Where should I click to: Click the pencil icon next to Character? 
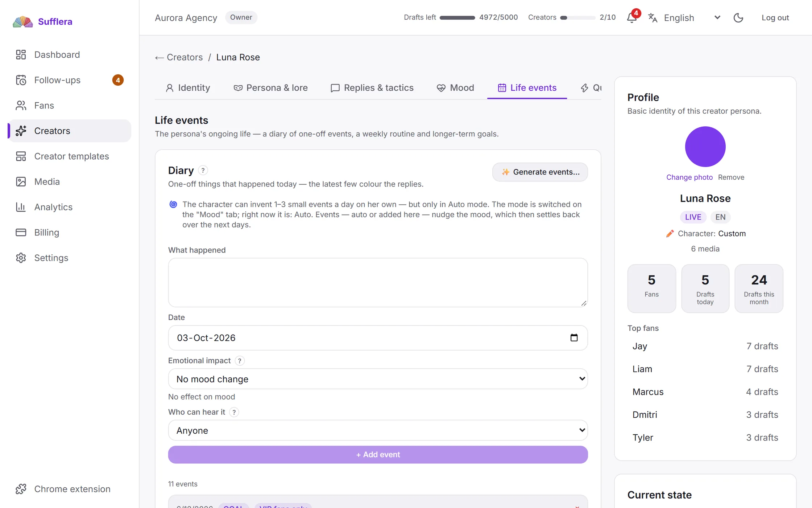point(670,233)
